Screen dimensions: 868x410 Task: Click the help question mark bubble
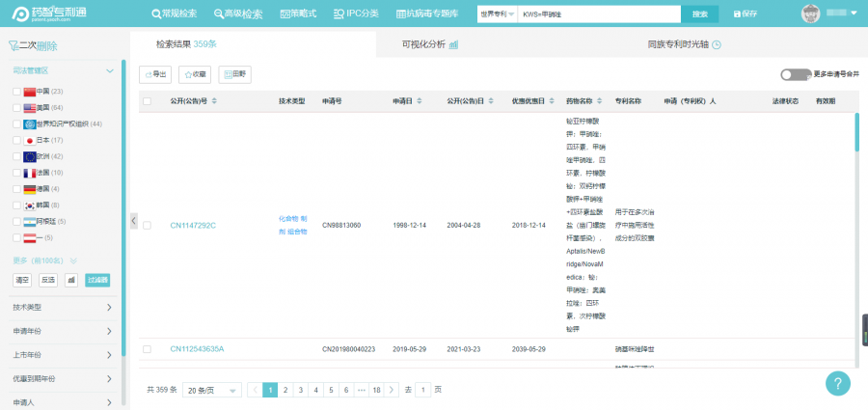(x=837, y=383)
